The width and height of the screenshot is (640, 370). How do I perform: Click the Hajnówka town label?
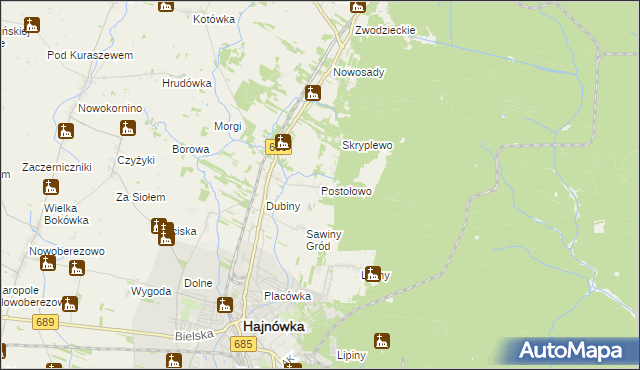(274, 326)
